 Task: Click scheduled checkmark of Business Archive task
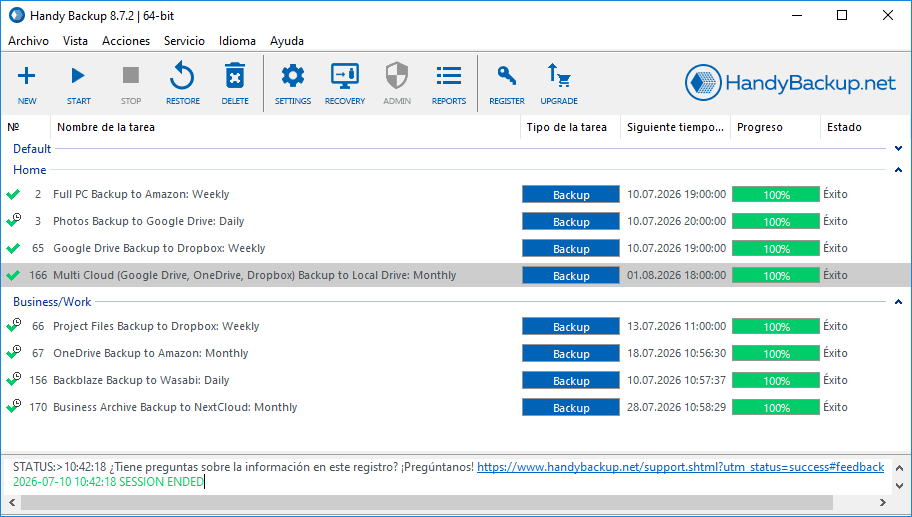point(14,406)
